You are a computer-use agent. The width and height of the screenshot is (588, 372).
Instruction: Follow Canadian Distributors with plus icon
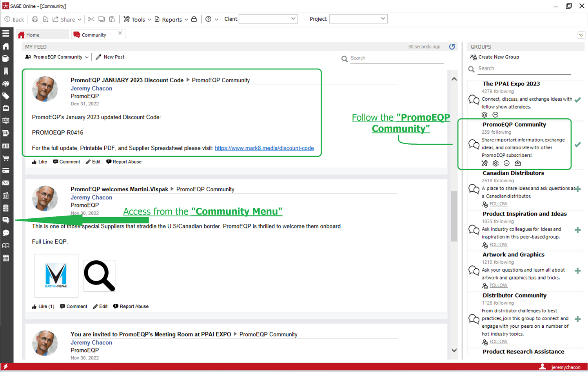tap(578, 189)
